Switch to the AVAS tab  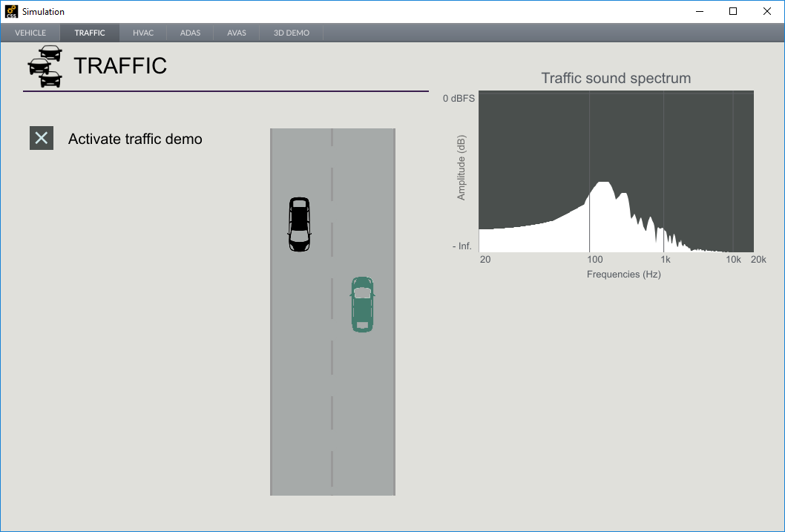tap(236, 33)
